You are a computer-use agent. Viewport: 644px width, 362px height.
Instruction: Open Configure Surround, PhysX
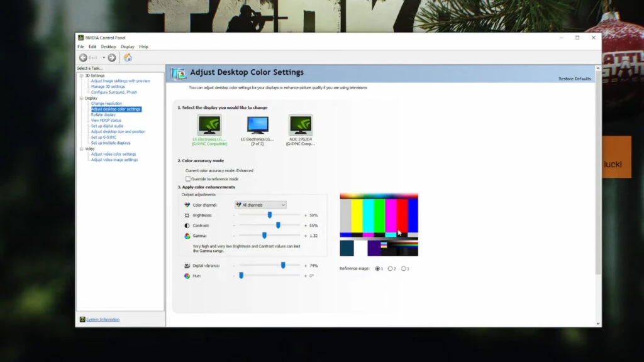(x=114, y=92)
